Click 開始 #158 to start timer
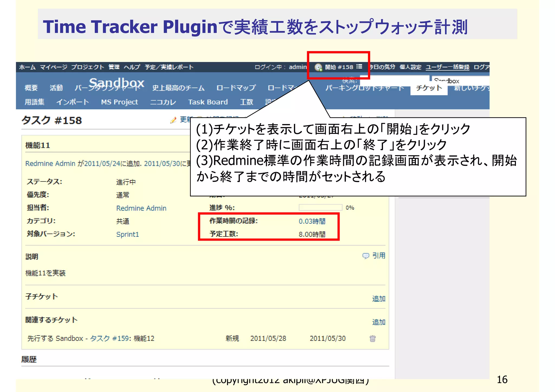The height and width of the screenshot is (392, 555). [x=339, y=67]
